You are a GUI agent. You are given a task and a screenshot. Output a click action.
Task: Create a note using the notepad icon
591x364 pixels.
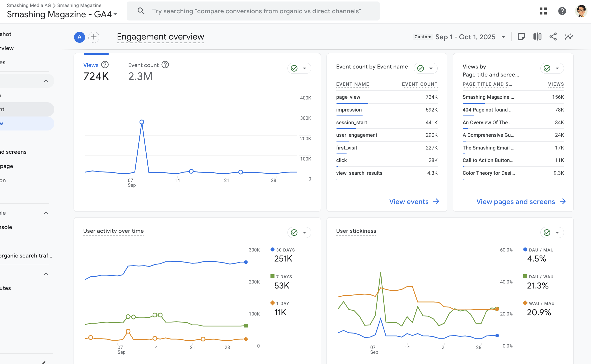521,36
